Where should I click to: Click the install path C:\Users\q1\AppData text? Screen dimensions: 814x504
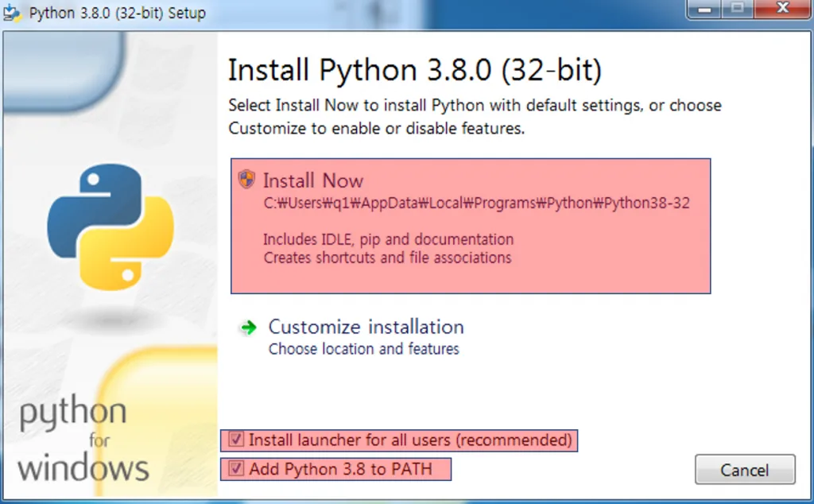click(476, 203)
